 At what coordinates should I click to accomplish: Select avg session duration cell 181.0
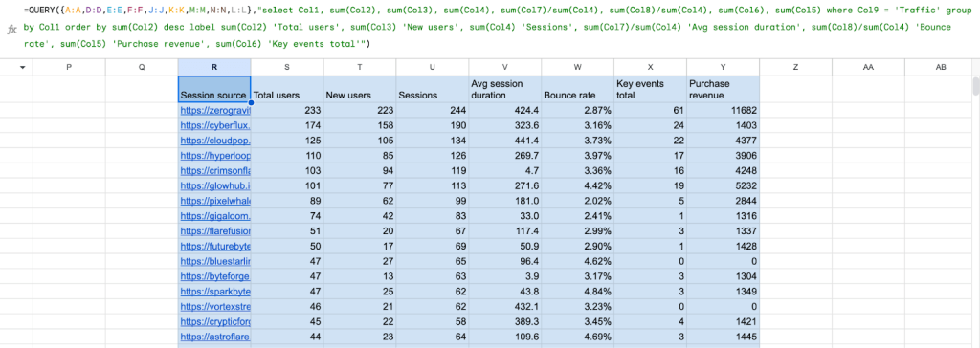505,201
